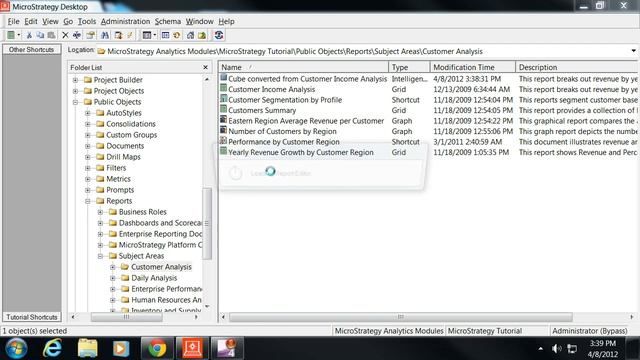Click the Delete X toolbar icon
This screenshot has width=640, height=360.
[x=65, y=35]
